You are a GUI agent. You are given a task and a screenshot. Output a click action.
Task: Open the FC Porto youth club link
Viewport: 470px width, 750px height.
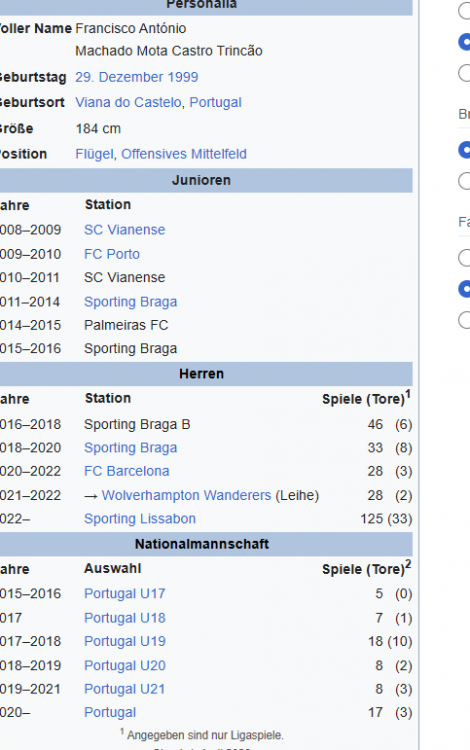[x=112, y=254]
